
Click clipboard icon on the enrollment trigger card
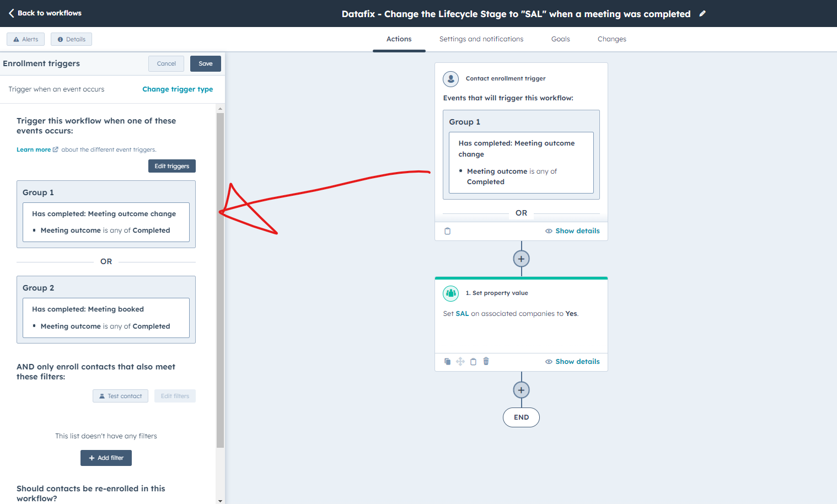pyautogui.click(x=447, y=230)
